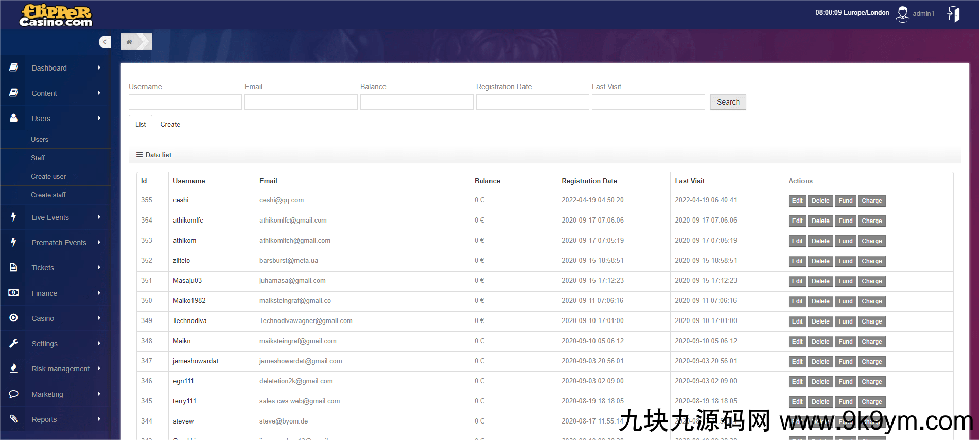Open the admin1 user profile icon
The height and width of the screenshot is (440, 980).
point(903,14)
